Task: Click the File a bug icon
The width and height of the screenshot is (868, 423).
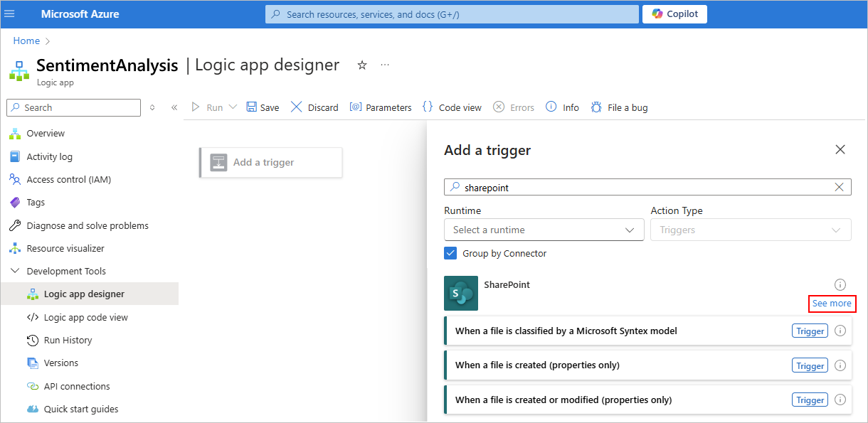Action: pos(596,107)
